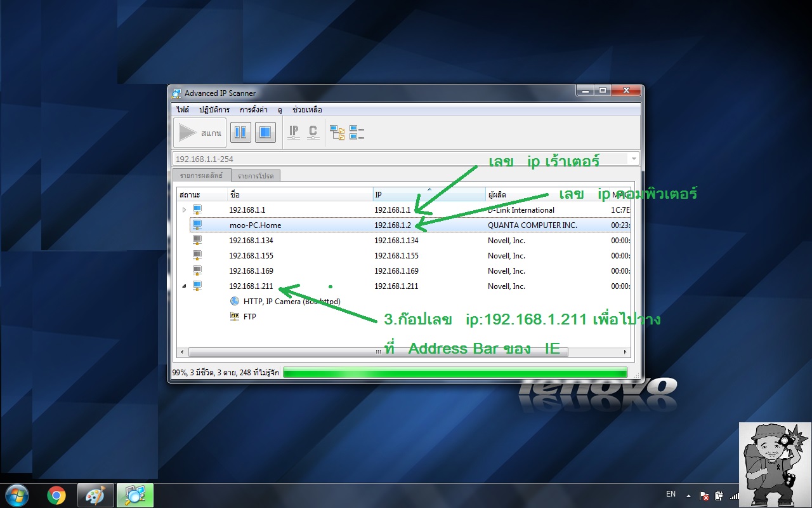Open the ปฏิบัติการ menu

pos(214,110)
